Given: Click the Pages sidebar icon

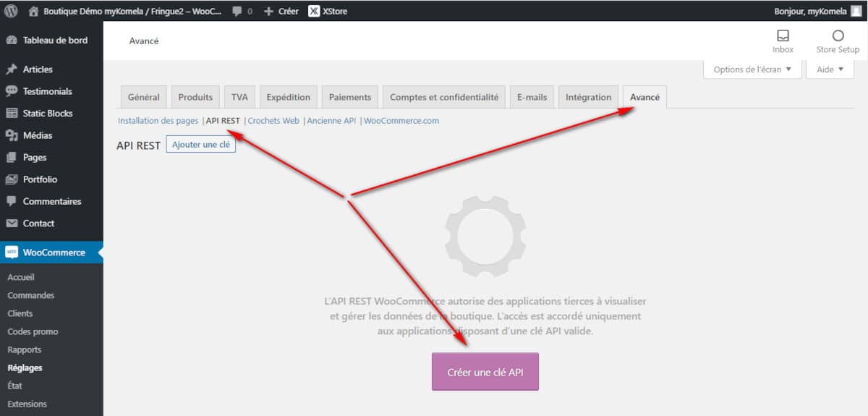Looking at the screenshot, I should 11,158.
